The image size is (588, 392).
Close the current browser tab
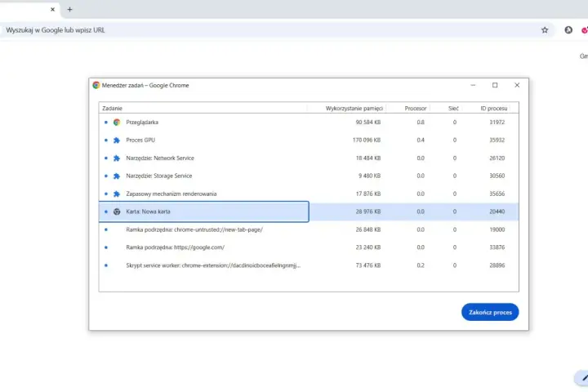(52, 9)
